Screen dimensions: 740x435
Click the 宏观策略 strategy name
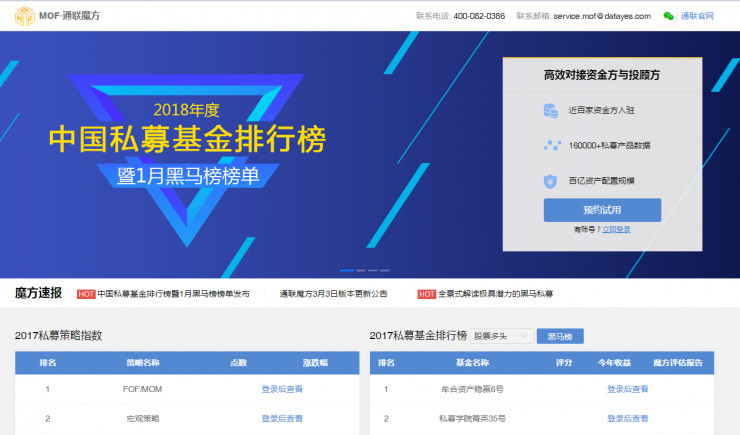[143, 418]
